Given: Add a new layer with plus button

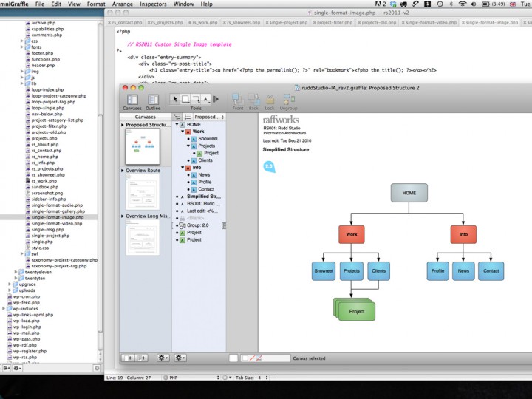Looking at the screenshot, I should (x=141, y=358).
